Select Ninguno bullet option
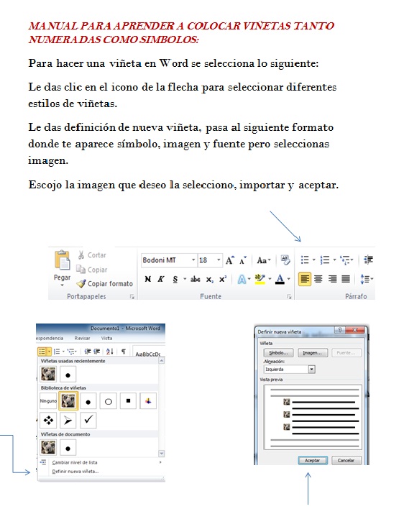This screenshot has width=404, height=532. click(x=48, y=401)
